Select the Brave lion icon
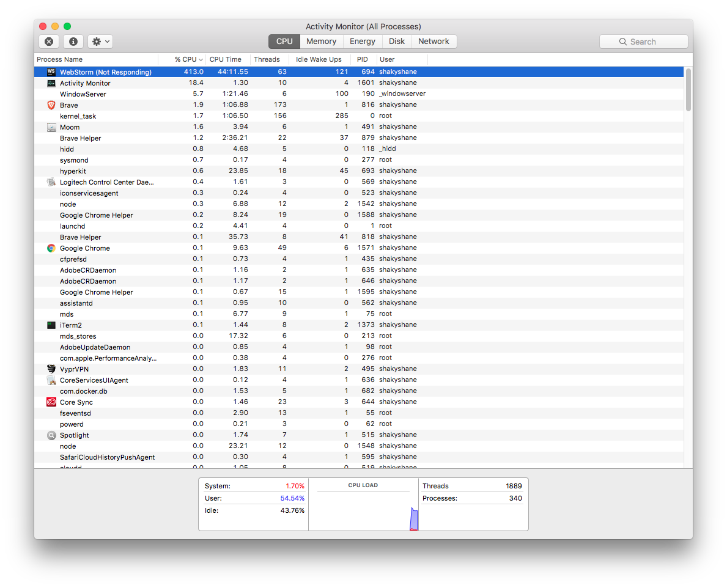Viewport: 727px width, 588px height. coord(51,105)
